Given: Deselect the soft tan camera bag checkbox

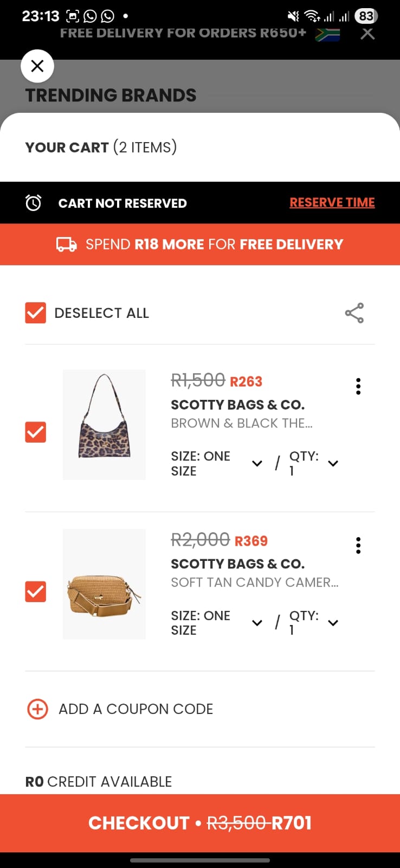Looking at the screenshot, I should (x=36, y=592).
